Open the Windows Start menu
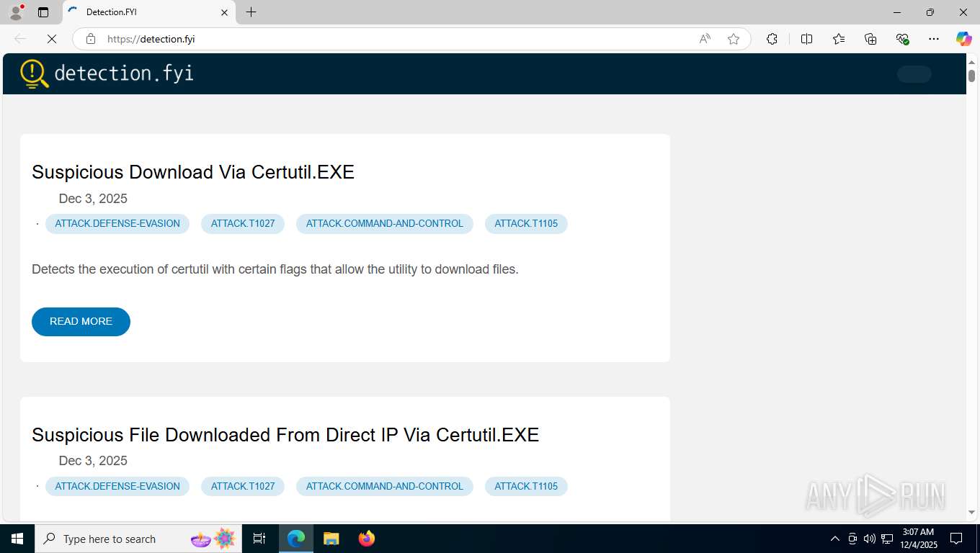Viewport: 980px width, 553px height. (17, 539)
